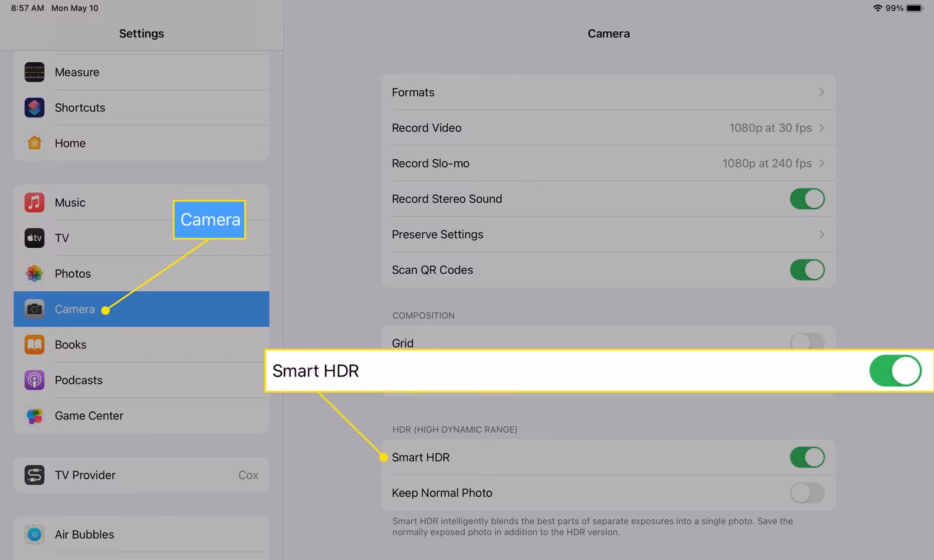This screenshot has width=934, height=560.
Task: Open Preserve Settings chevron
Action: (821, 235)
